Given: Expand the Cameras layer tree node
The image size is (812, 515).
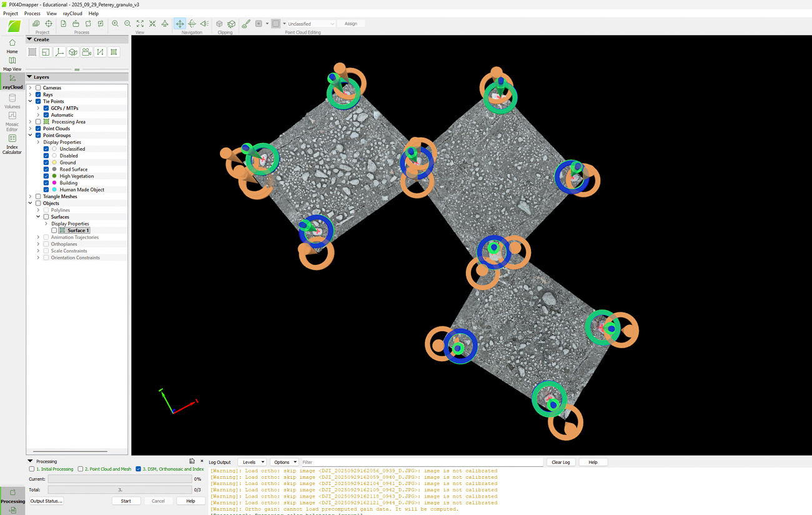Looking at the screenshot, I should [x=30, y=87].
